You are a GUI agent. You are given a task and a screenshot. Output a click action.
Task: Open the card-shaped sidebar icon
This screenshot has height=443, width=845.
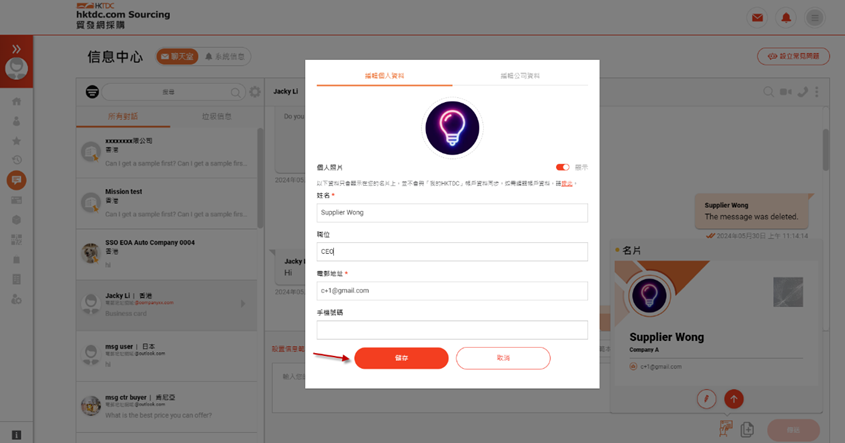pos(16,200)
